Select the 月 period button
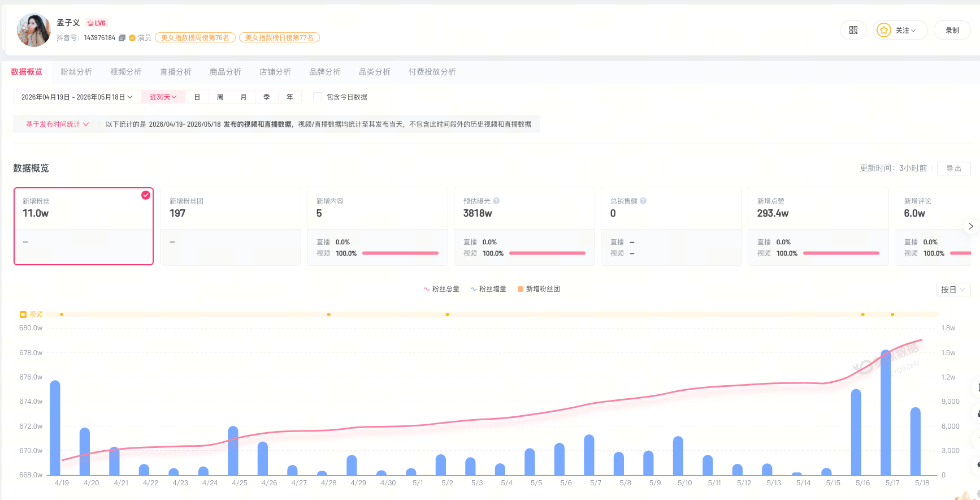 click(244, 97)
